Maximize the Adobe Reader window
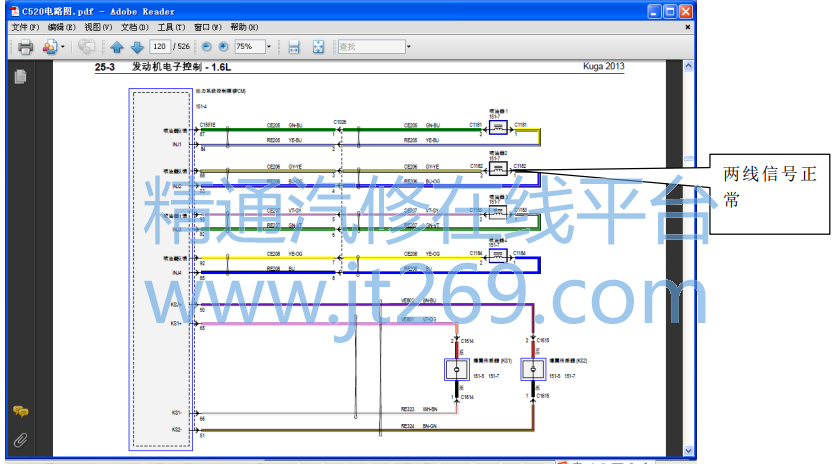This screenshot has height=464, width=834. coord(670,11)
